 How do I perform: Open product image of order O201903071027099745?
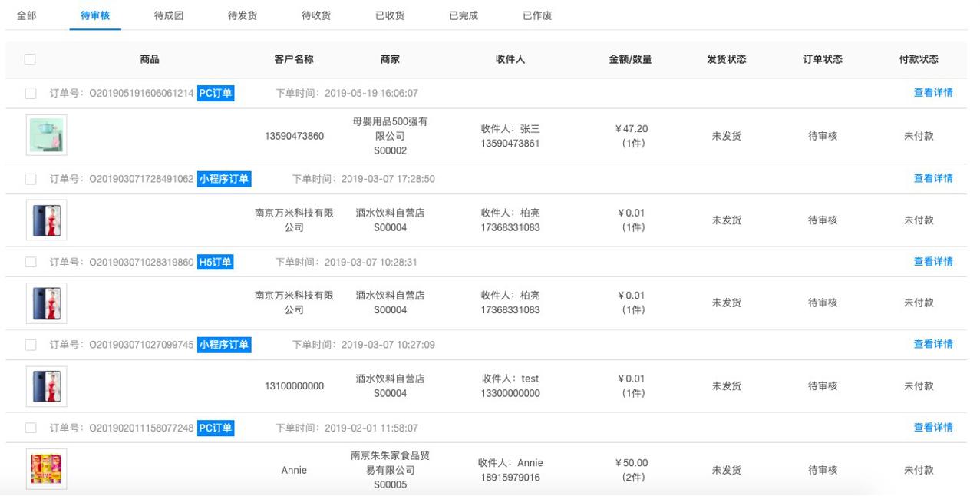click(46, 386)
